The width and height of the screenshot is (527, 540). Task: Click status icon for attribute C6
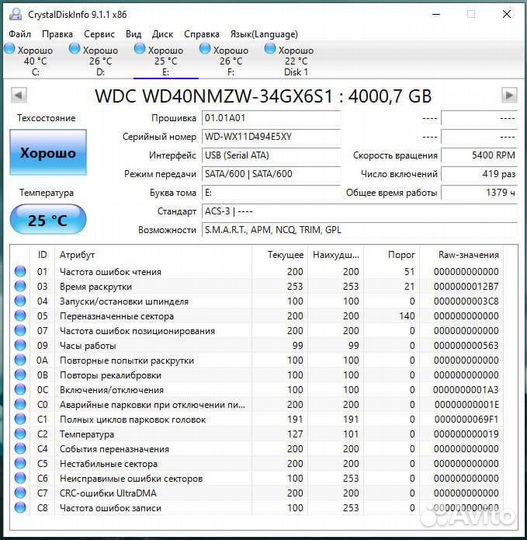tap(20, 478)
